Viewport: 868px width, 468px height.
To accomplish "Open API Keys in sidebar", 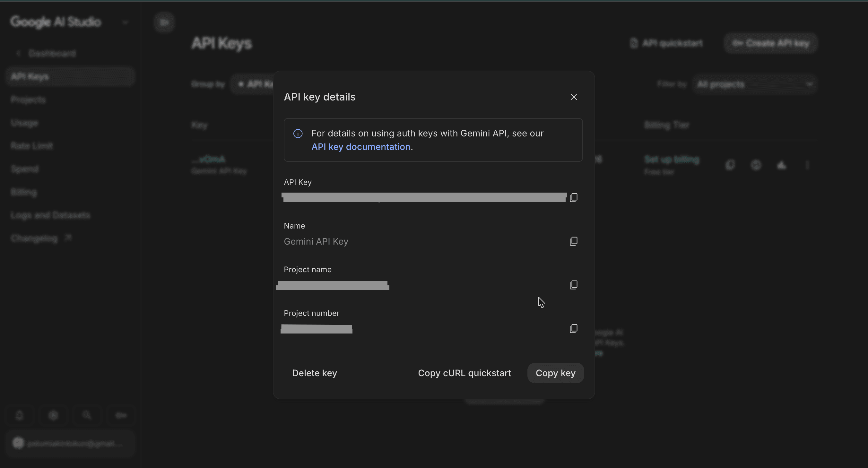I will (x=70, y=76).
